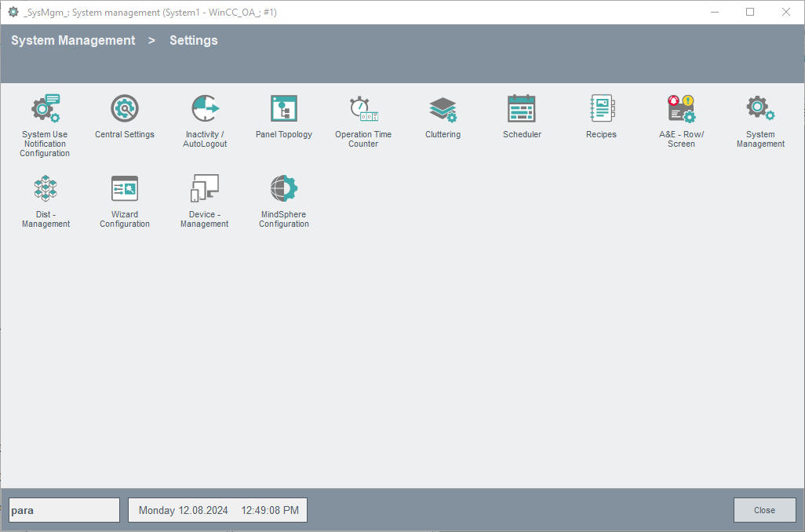This screenshot has height=532, width=805.
Task: Select the Cluttering icon
Action: pyautogui.click(x=443, y=109)
